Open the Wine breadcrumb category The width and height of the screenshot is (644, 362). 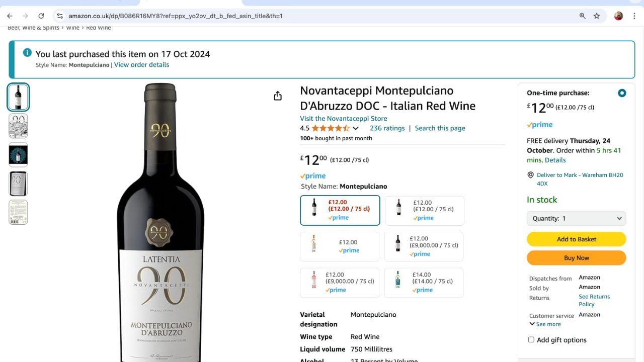tap(73, 28)
